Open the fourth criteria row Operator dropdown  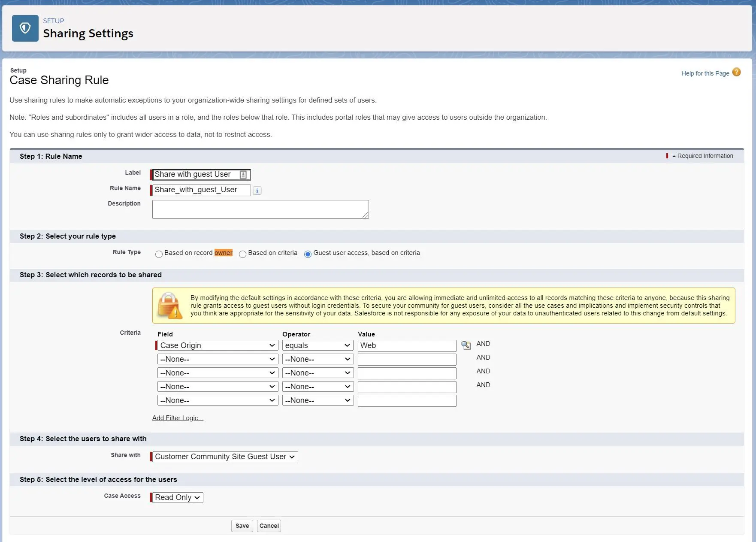tap(318, 387)
